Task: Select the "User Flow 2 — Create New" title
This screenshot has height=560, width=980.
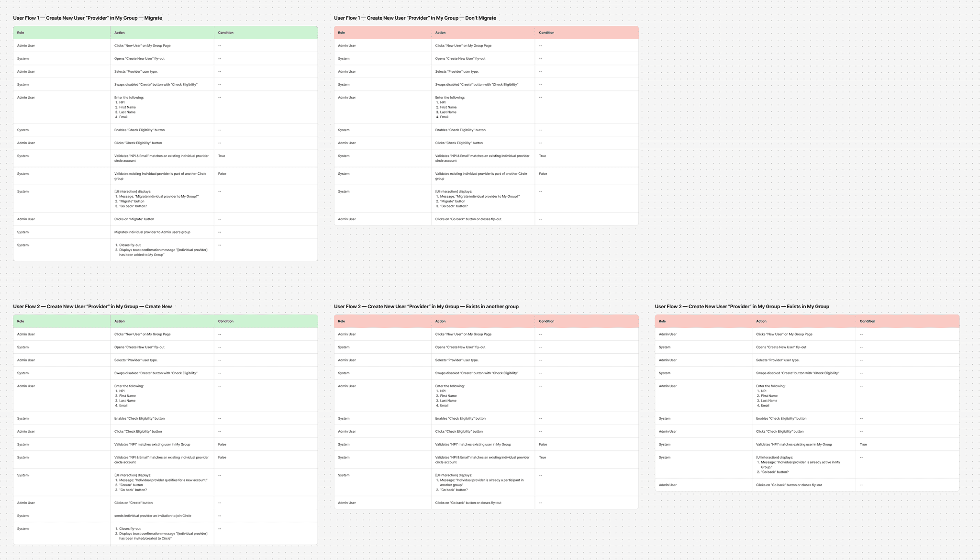Action: pos(92,307)
